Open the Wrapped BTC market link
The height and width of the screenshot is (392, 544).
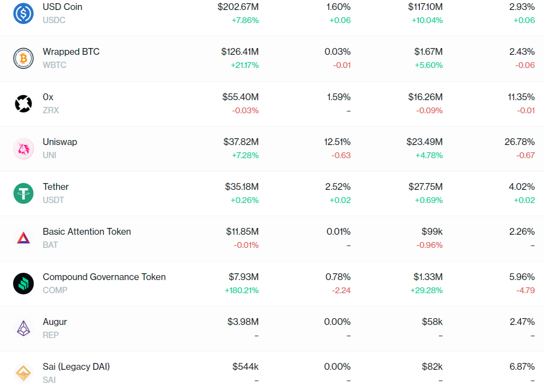tap(71, 52)
